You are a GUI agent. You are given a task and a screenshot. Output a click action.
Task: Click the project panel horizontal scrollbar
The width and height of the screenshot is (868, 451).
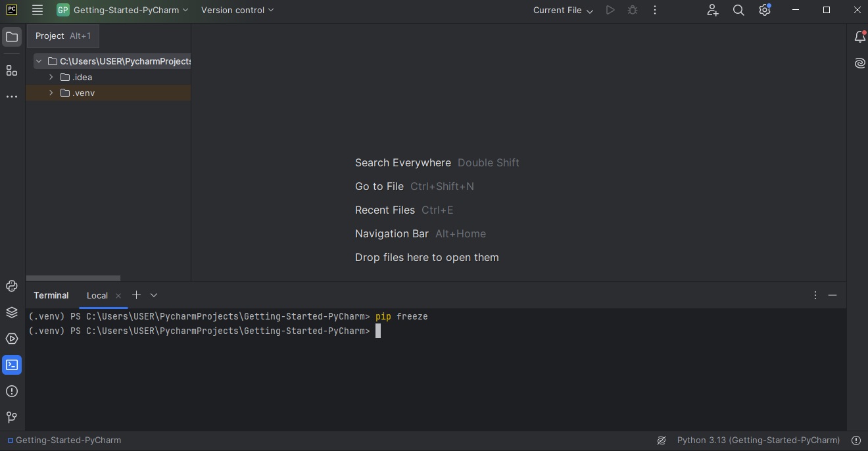tap(73, 278)
